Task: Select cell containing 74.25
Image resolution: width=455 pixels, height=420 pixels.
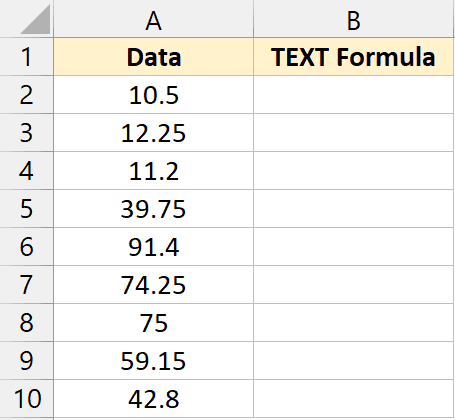Action: [154, 285]
